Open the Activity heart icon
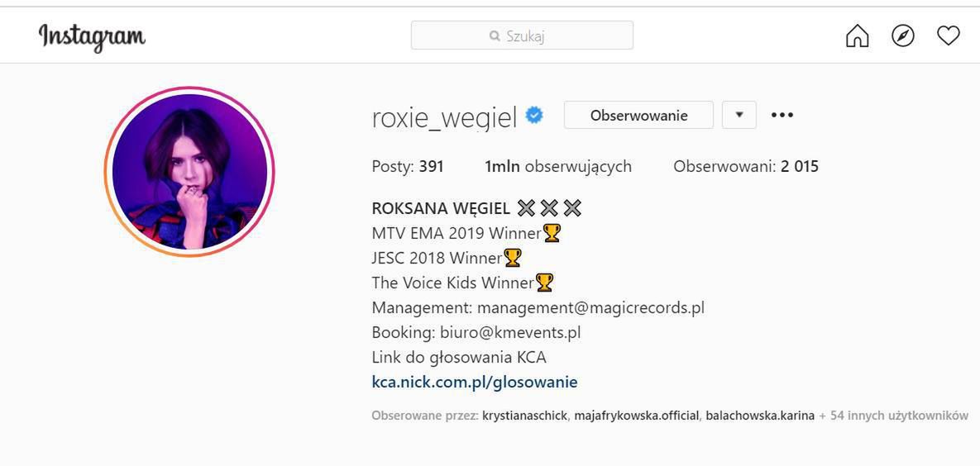Image resolution: width=980 pixels, height=466 pixels. pos(948,36)
